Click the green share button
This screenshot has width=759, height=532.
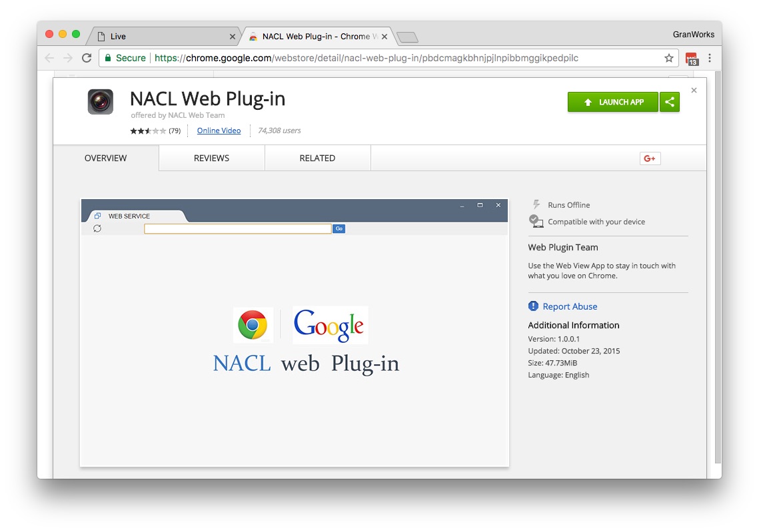pos(670,102)
